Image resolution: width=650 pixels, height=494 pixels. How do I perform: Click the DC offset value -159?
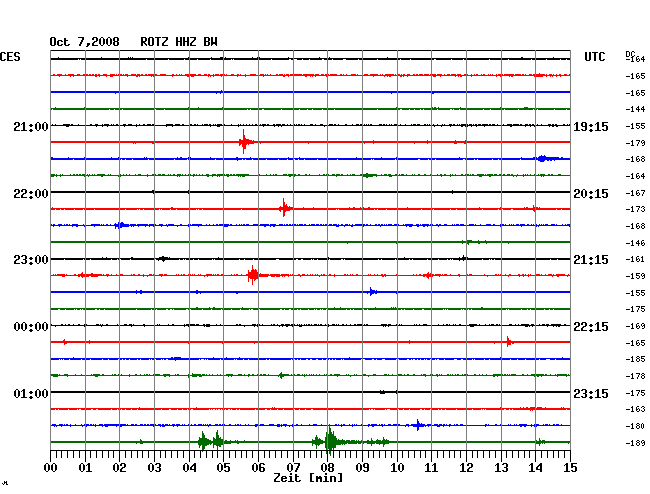[x=635, y=276]
